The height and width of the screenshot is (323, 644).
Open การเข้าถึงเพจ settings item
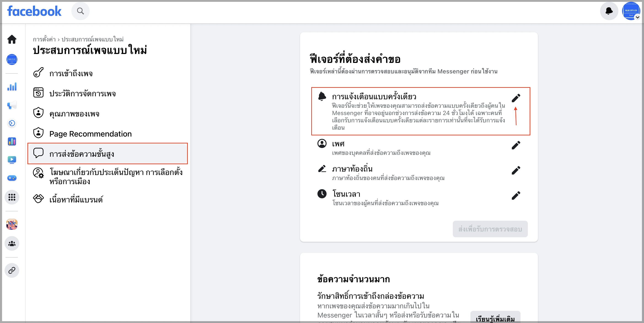point(107,73)
